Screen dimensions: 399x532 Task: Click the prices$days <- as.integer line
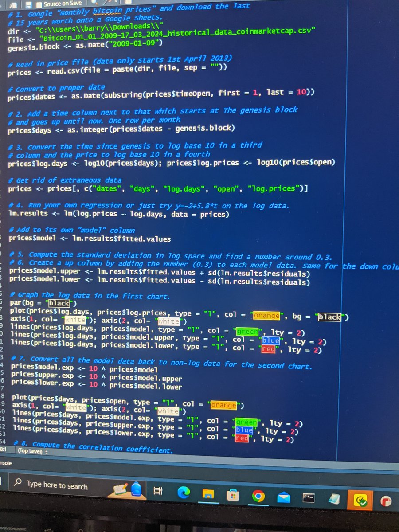[x=121, y=129]
